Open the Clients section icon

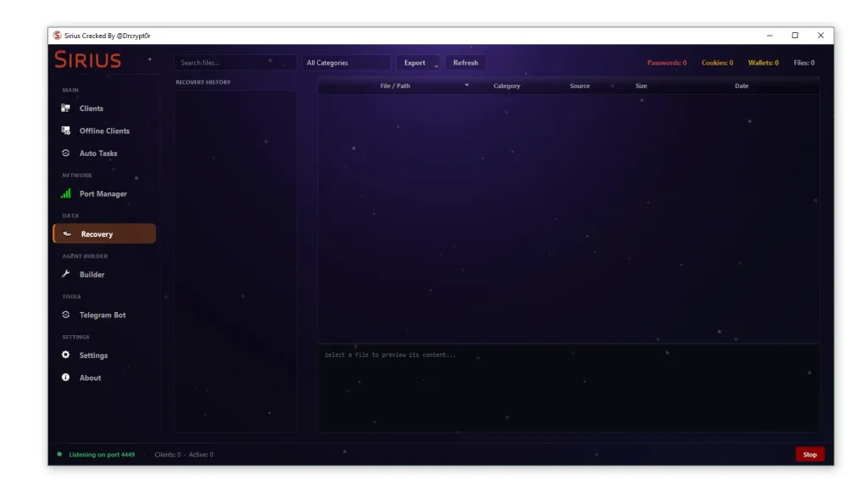[x=66, y=109]
